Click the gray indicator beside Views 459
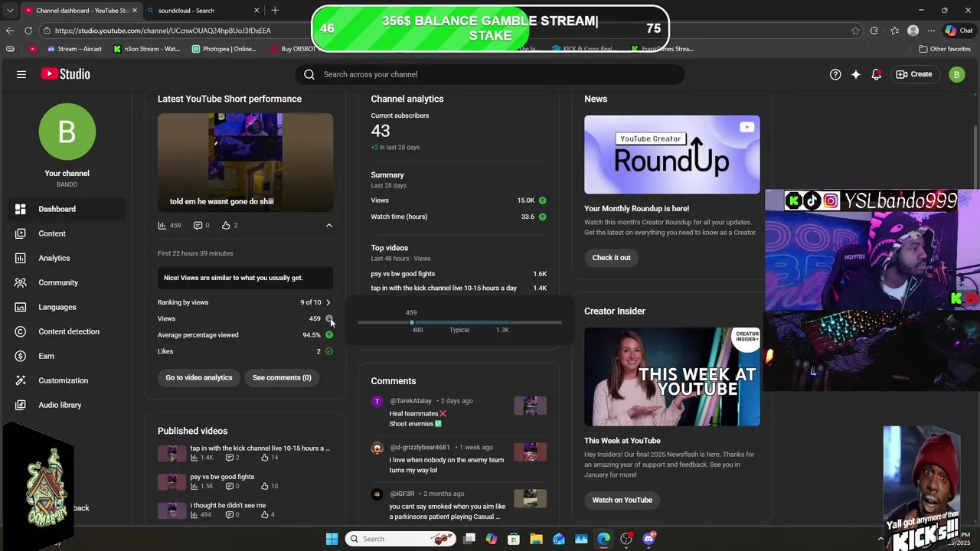 click(x=329, y=318)
